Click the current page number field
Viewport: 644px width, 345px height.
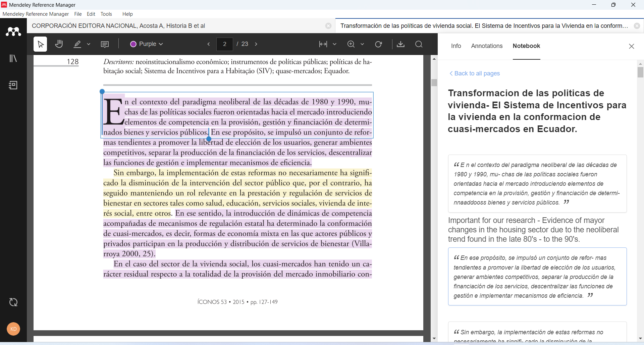click(x=225, y=44)
